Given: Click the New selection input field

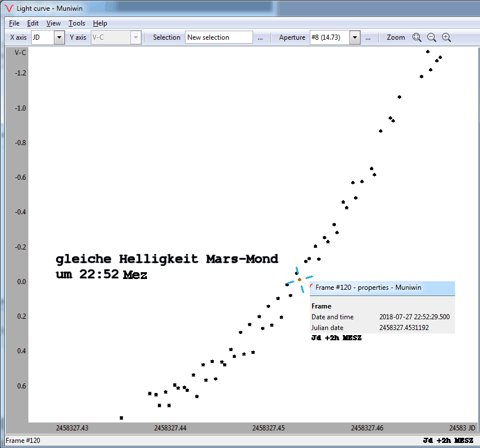Looking at the screenshot, I should 218,37.
